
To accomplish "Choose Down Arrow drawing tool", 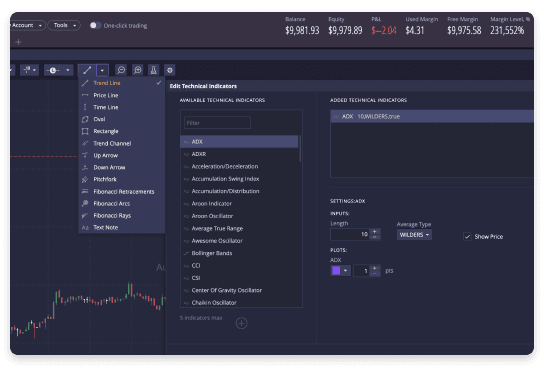I will [x=121, y=167].
